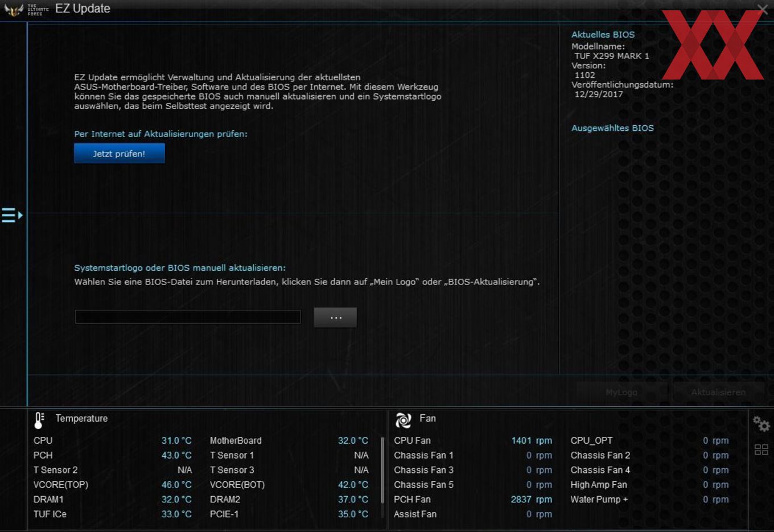Click BIOS version '1102'
This screenshot has height=532, width=774.
pos(584,75)
